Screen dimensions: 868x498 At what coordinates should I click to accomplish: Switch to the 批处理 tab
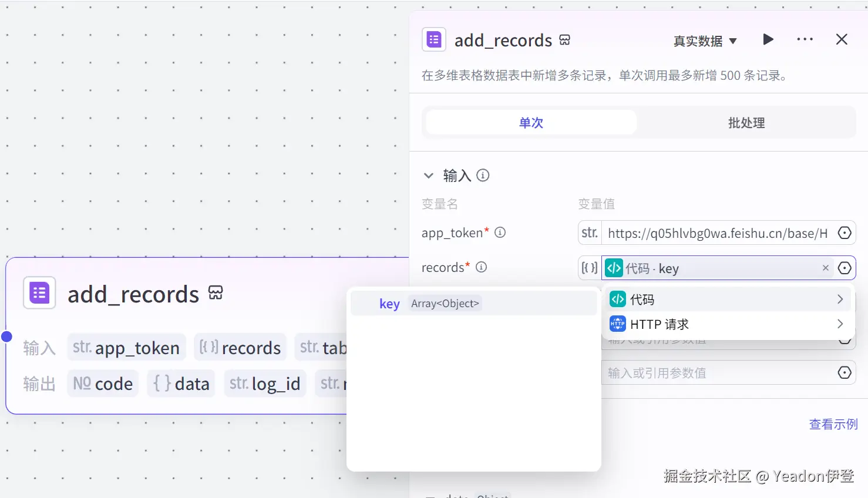coord(746,123)
